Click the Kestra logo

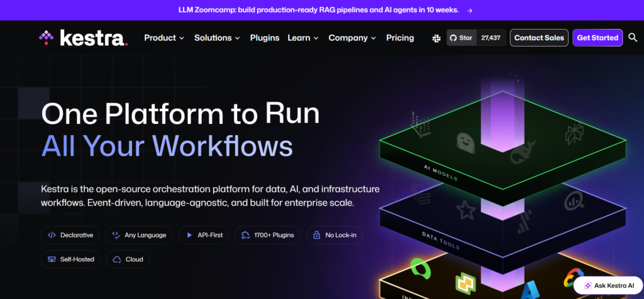(84, 38)
